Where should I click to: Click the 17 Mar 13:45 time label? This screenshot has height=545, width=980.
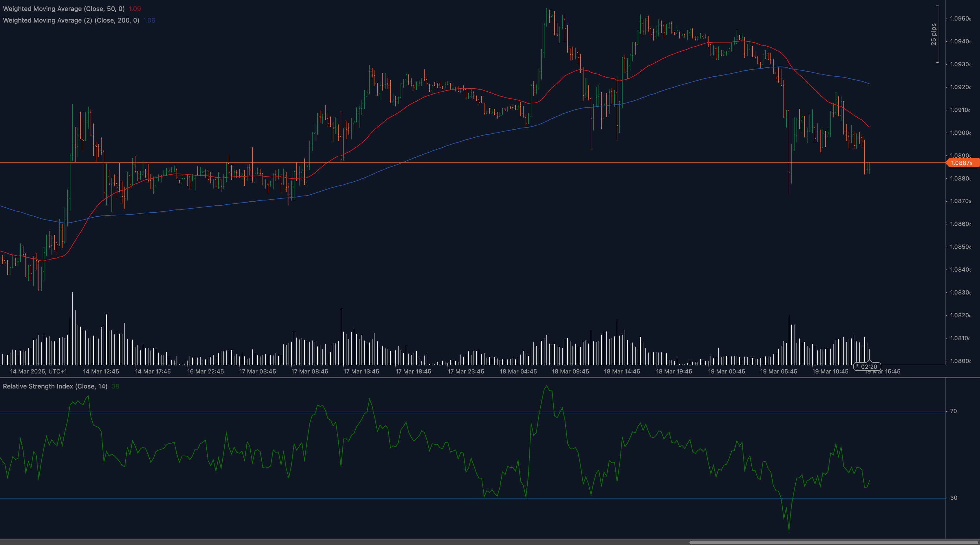(361, 371)
